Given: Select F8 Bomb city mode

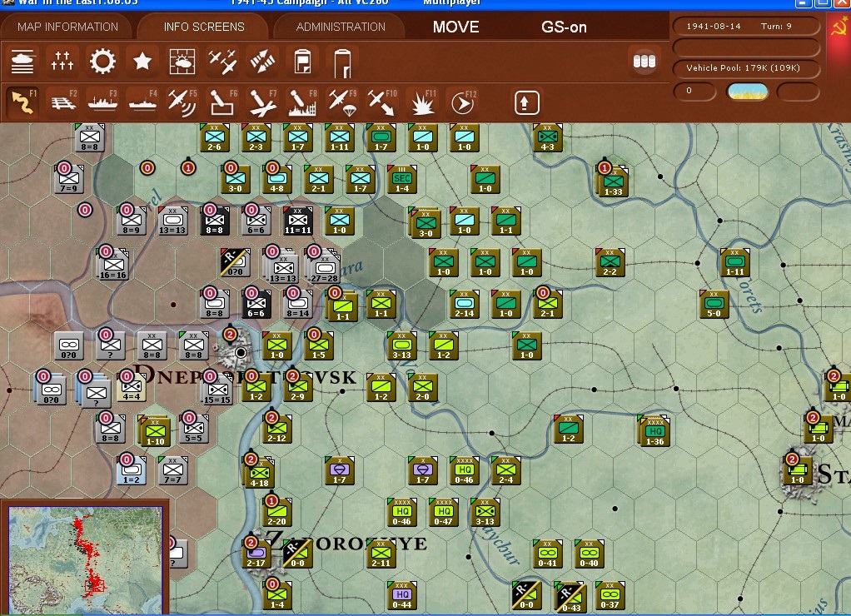Looking at the screenshot, I should pos(303,102).
